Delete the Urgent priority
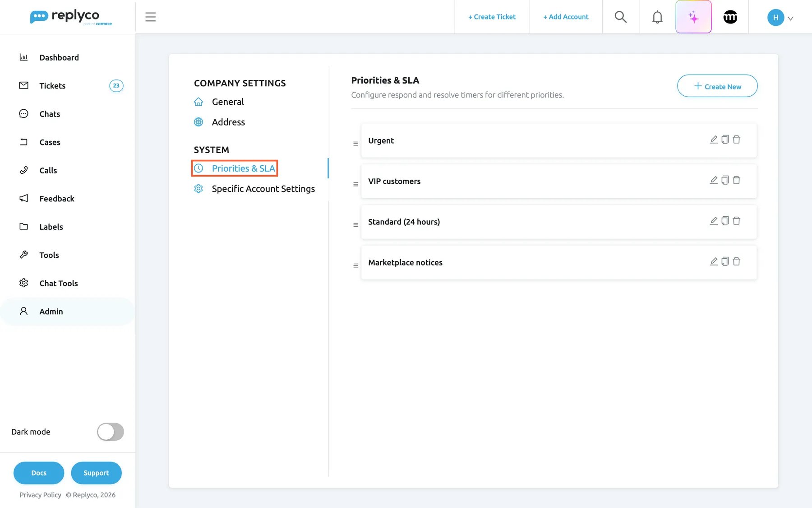The width and height of the screenshot is (812, 508). [x=737, y=140]
